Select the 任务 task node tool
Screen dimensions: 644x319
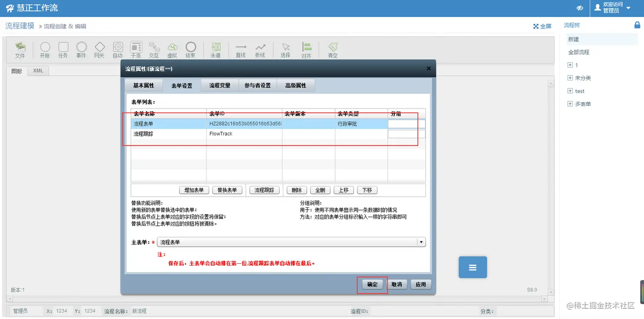click(x=63, y=50)
